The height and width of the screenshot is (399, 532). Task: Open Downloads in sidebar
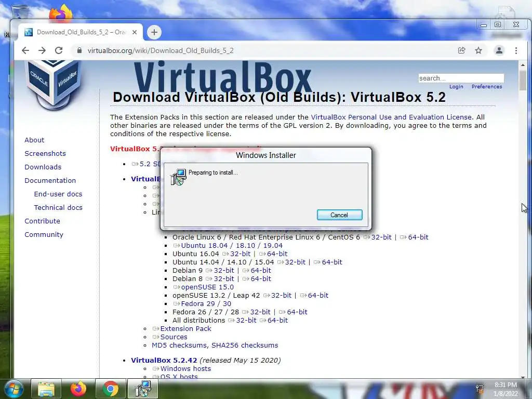(43, 167)
